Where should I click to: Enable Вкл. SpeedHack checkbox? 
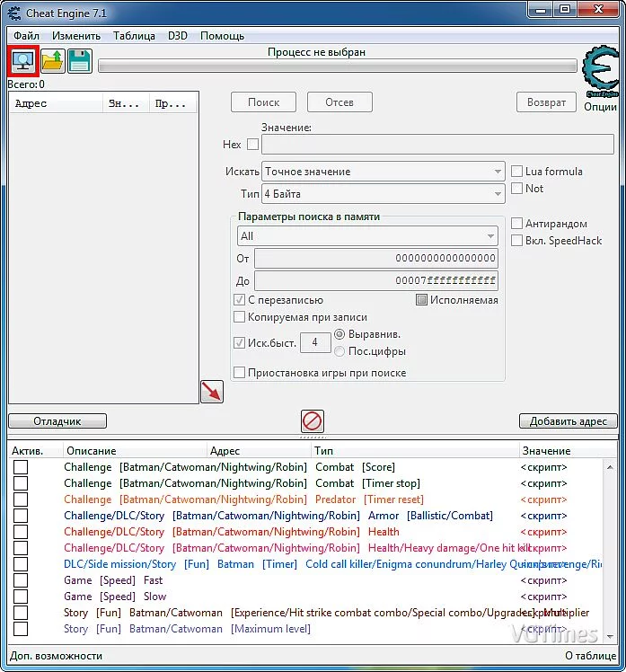pyautogui.click(x=516, y=241)
